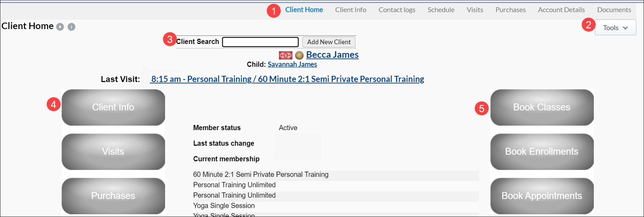Image resolution: width=644 pixels, height=217 pixels.
Task: Click the red dollar bill icon
Action: [285, 55]
